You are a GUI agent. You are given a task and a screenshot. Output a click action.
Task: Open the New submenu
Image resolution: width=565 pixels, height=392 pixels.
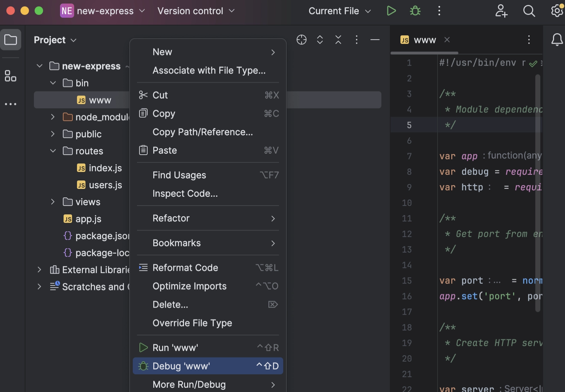coord(208,52)
